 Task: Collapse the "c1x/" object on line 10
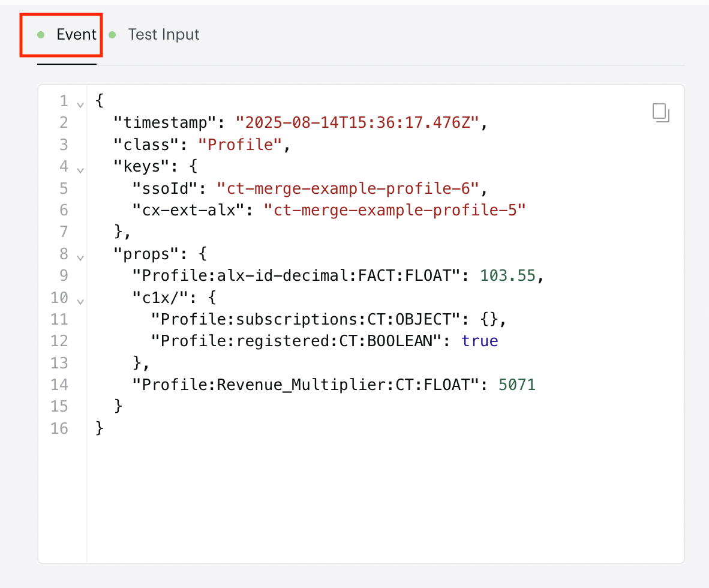(80, 301)
